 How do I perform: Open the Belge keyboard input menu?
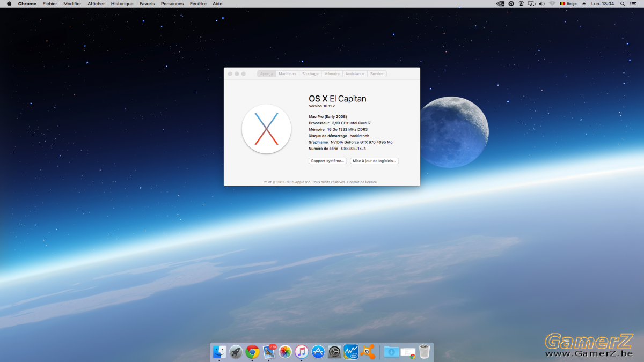coord(568,4)
